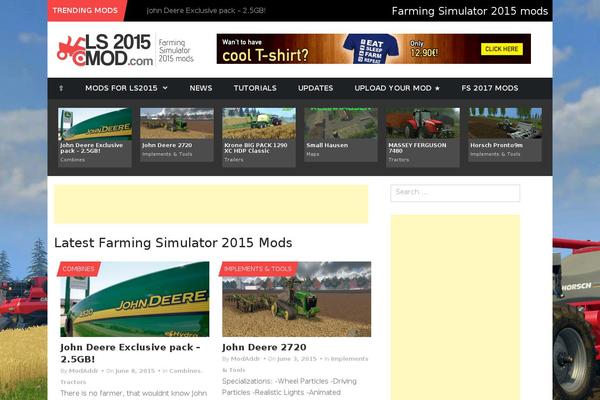Screen dimensions: 600x400
Task: Click the LS 2015 MOD.com tractor logo
Action: click(x=104, y=50)
